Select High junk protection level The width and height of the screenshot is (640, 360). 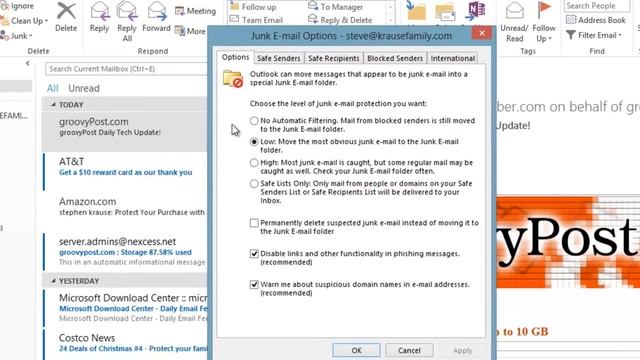(254, 162)
